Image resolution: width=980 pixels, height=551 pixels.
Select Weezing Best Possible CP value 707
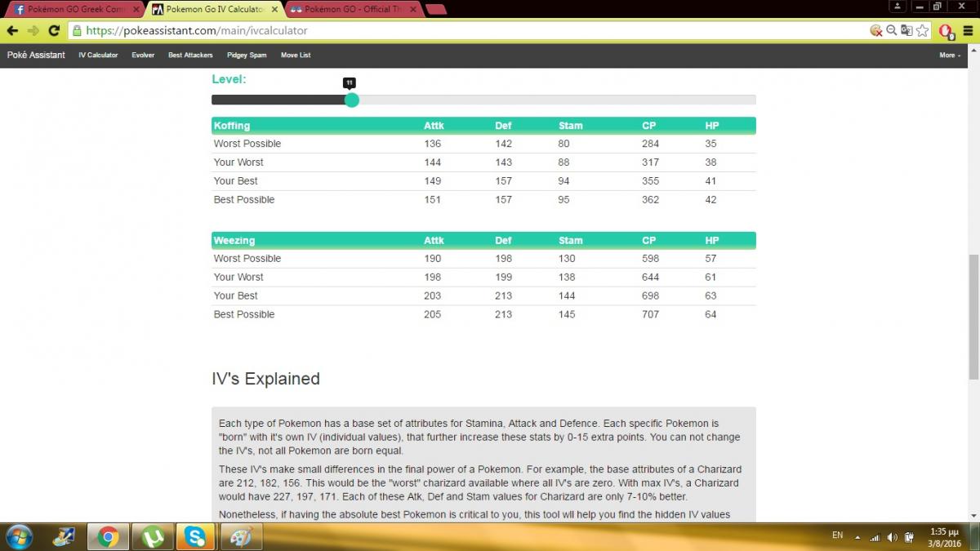pyautogui.click(x=651, y=315)
